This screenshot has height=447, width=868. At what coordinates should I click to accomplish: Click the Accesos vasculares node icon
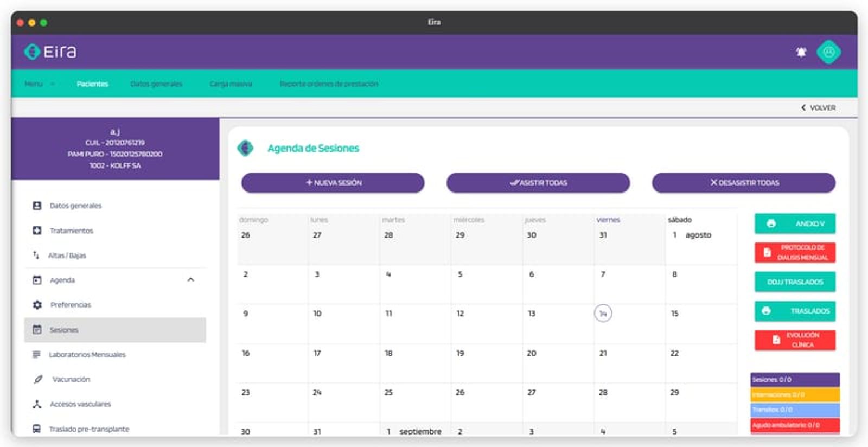[x=37, y=404]
